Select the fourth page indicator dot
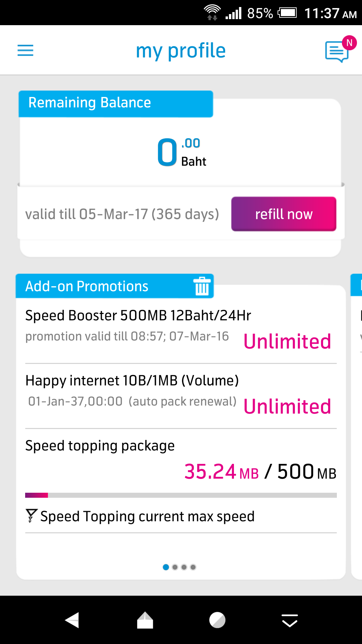The height and width of the screenshot is (644, 362). pos(193,567)
